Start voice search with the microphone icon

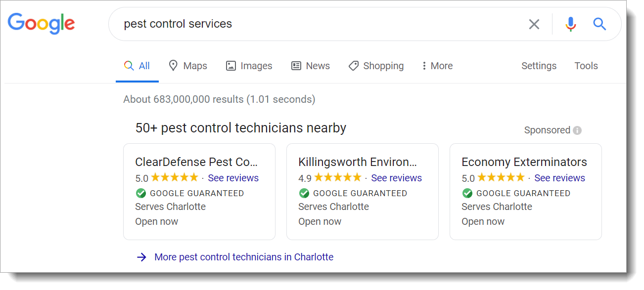pos(571,24)
